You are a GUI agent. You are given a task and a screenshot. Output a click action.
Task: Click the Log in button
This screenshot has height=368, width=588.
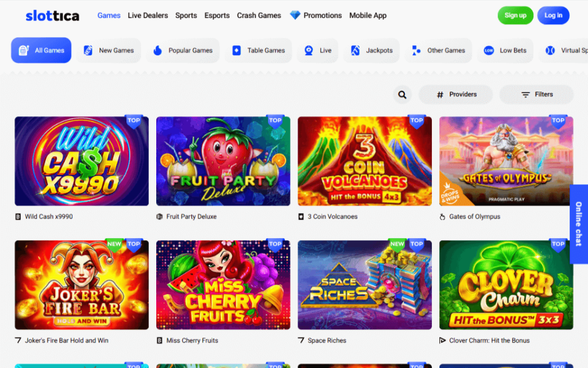click(x=553, y=16)
